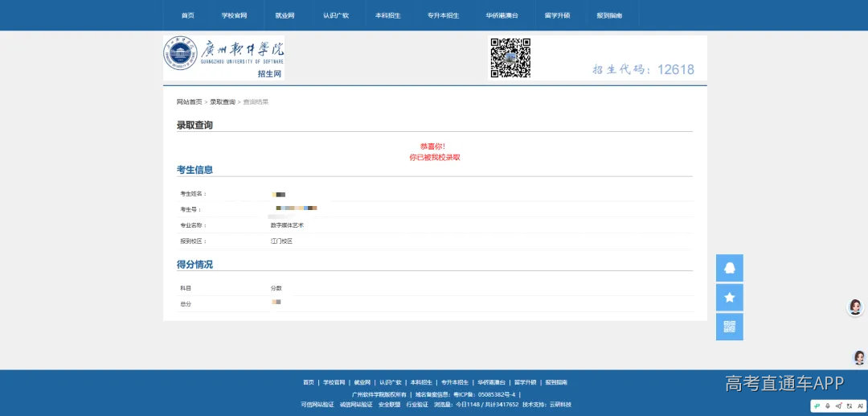This screenshot has width=868, height=416.
Task: Click the red 恭喜你! message
Action: click(x=433, y=146)
